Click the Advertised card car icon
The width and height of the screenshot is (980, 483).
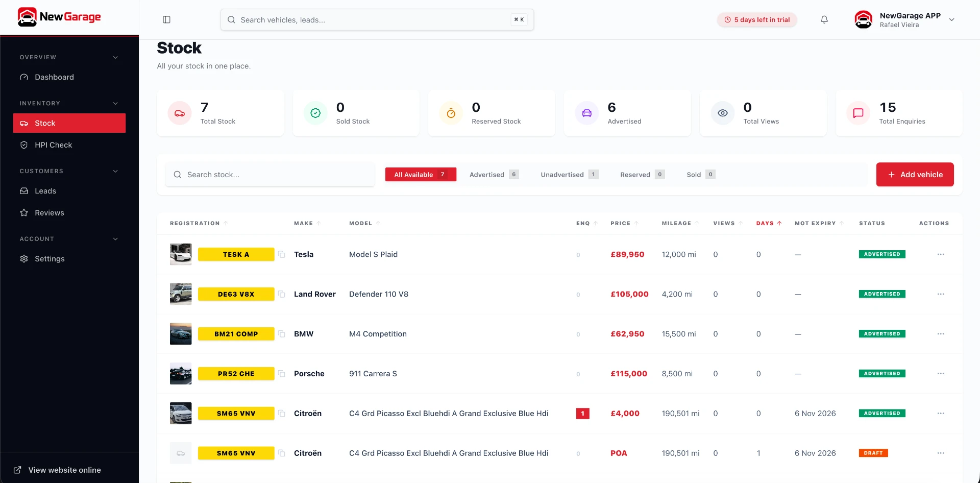point(587,113)
